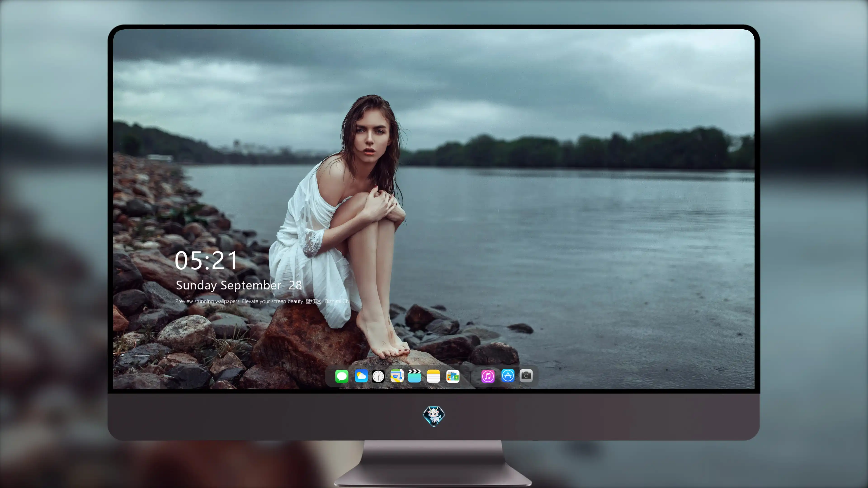
Task: Click the dragon mascot logo on monitor chin
Action: [x=434, y=416]
